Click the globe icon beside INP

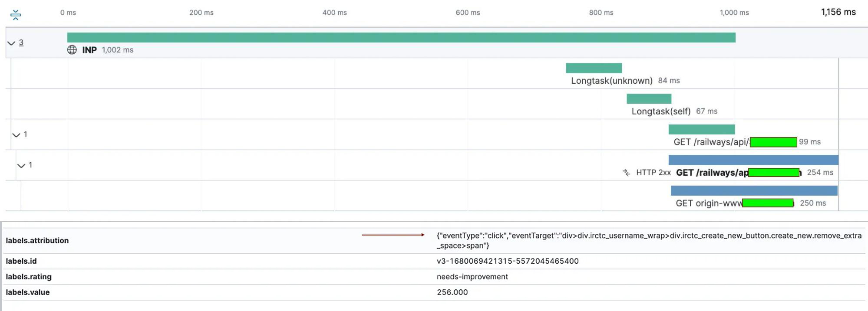point(72,50)
